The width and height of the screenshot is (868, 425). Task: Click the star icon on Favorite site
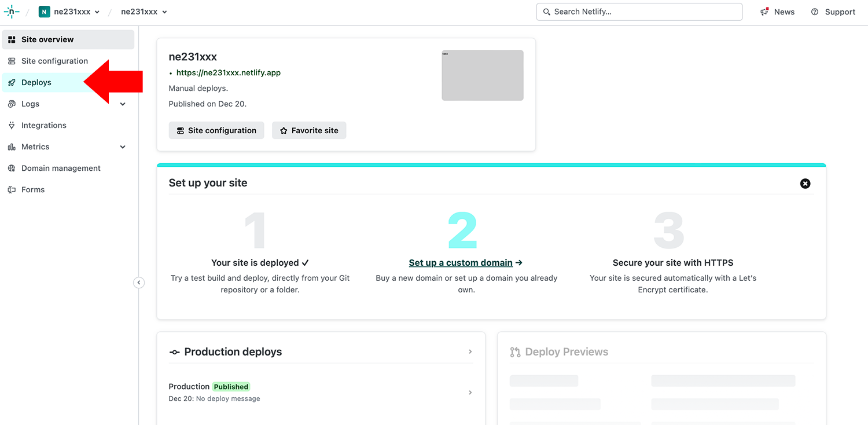284,131
